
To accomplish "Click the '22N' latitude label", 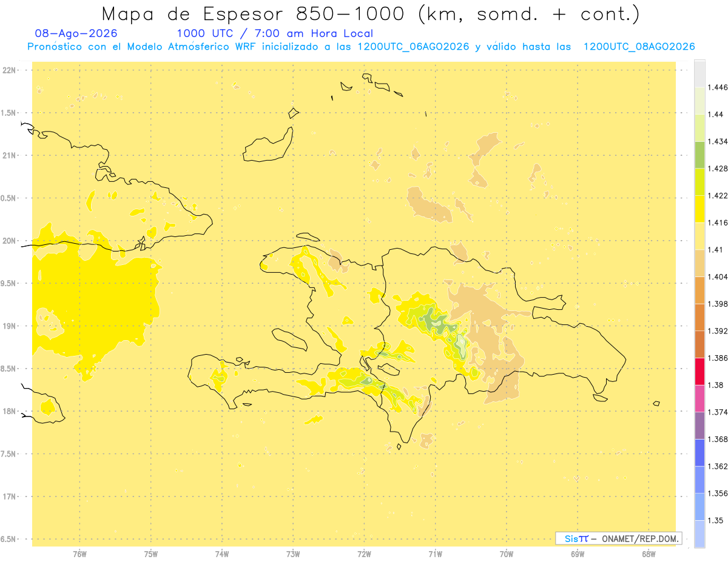I will tap(10, 70).
